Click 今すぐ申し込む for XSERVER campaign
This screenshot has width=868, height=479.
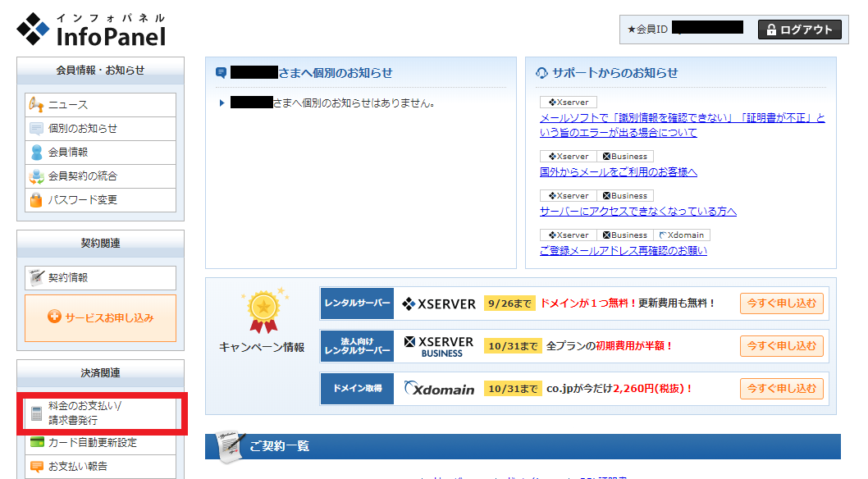point(781,303)
